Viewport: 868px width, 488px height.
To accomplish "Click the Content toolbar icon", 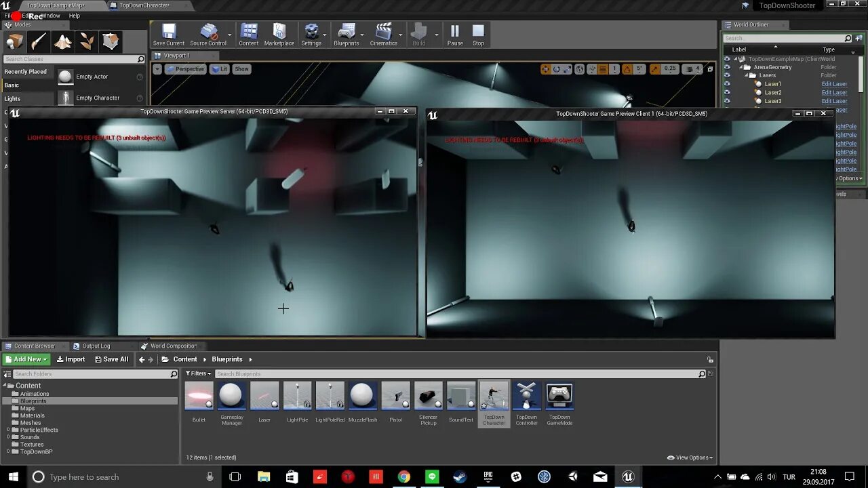I will click(x=249, y=35).
